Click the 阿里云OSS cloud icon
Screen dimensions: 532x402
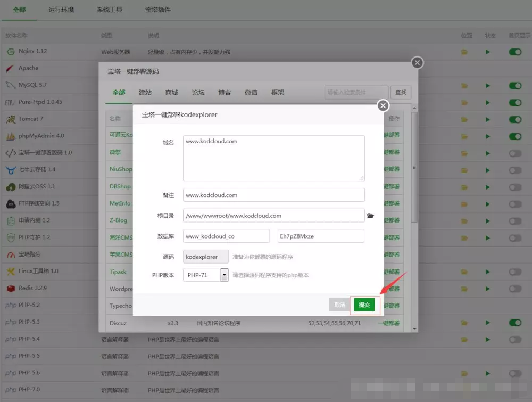[11, 187]
